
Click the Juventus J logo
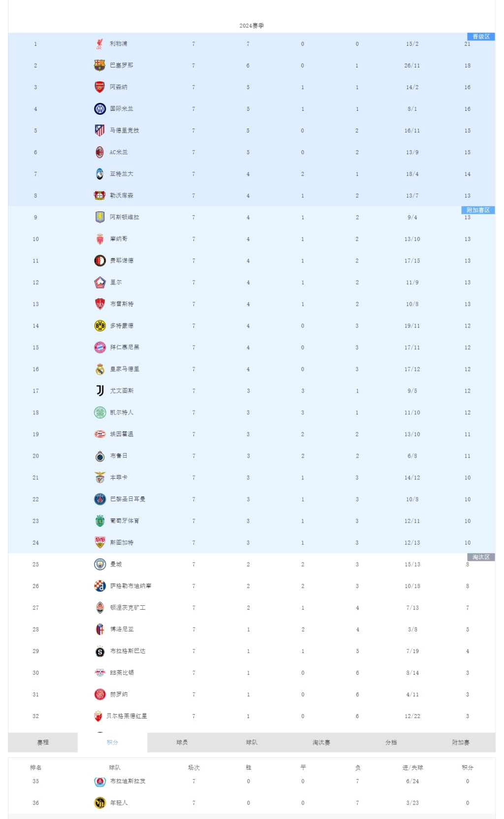click(x=100, y=391)
